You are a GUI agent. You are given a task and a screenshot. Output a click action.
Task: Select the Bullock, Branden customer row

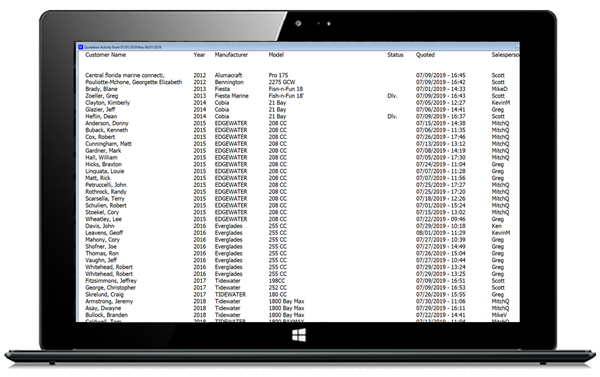(298, 315)
